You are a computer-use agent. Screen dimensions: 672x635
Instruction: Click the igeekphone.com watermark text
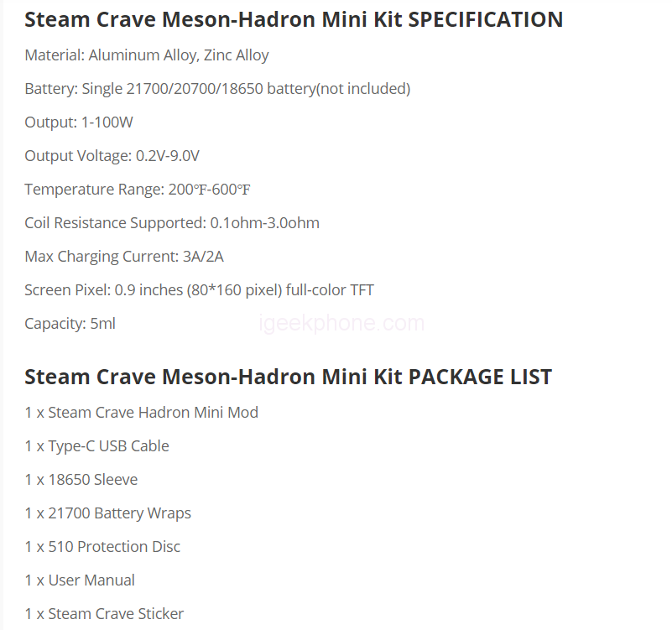(343, 323)
